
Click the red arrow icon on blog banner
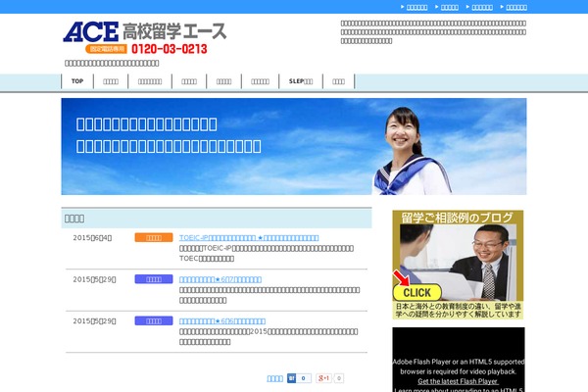coord(401,278)
